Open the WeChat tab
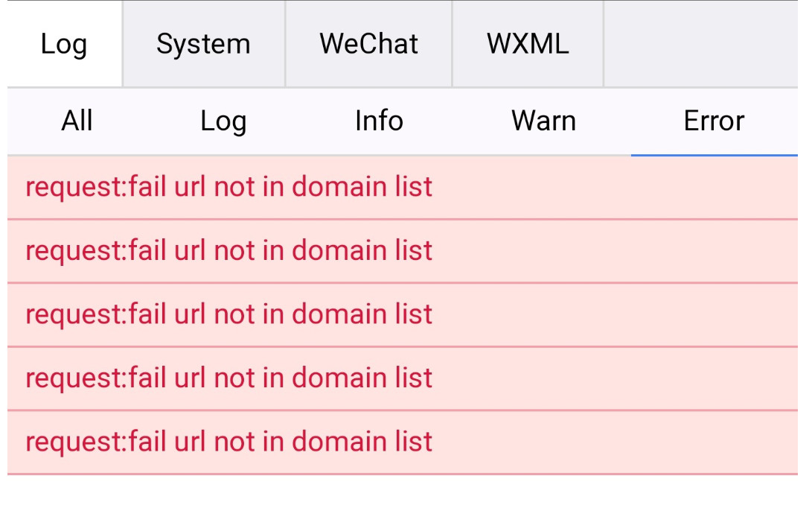The width and height of the screenshot is (812, 505). point(368,44)
